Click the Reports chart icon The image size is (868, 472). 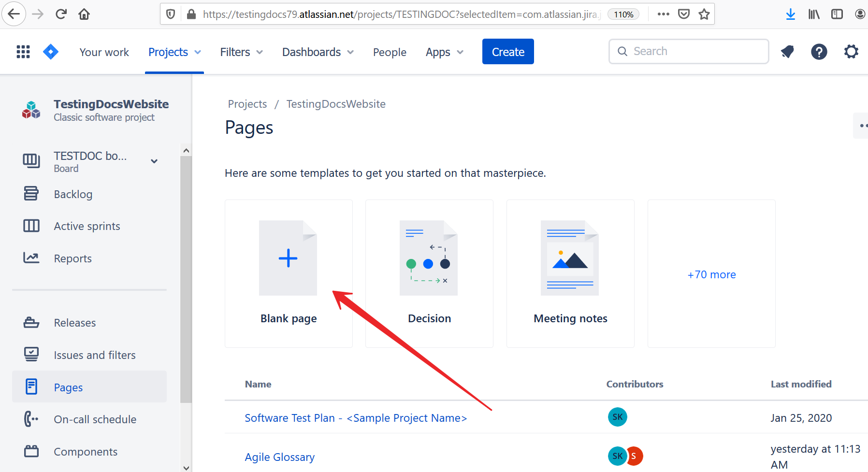tap(31, 258)
